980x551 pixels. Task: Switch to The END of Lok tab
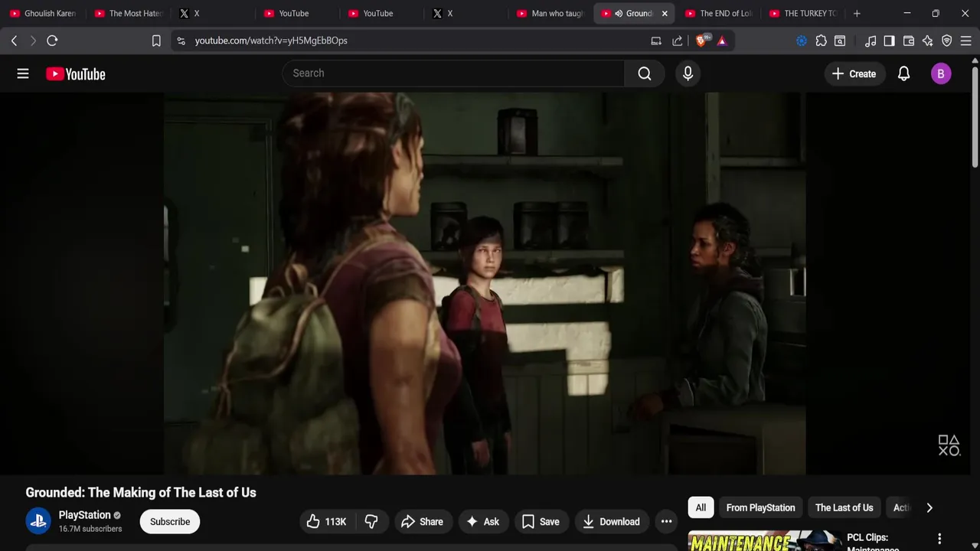point(719,13)
